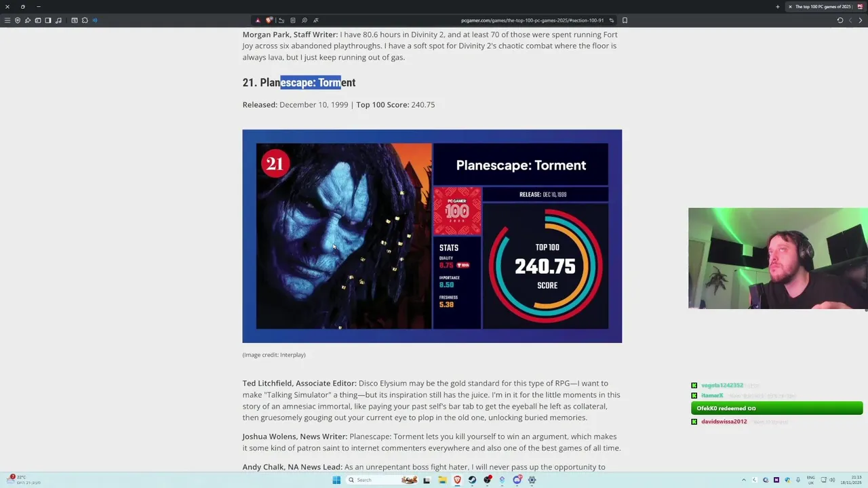Click the translate page icon

316,20
